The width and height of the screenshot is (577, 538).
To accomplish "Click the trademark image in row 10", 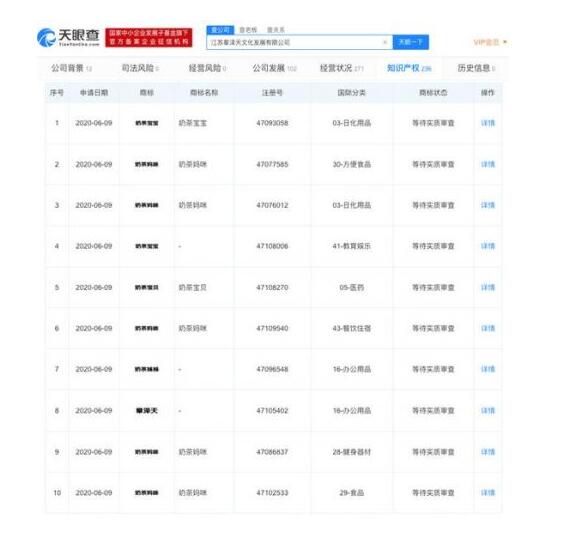I will point(147,492).
